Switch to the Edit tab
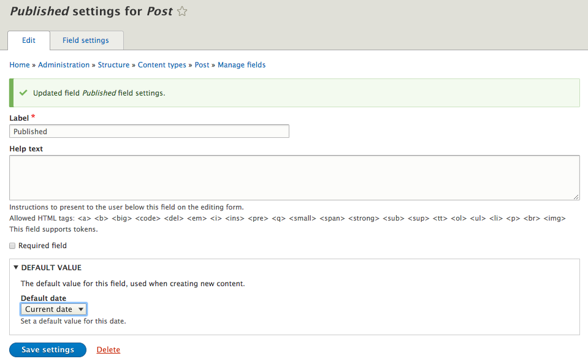 29,40
